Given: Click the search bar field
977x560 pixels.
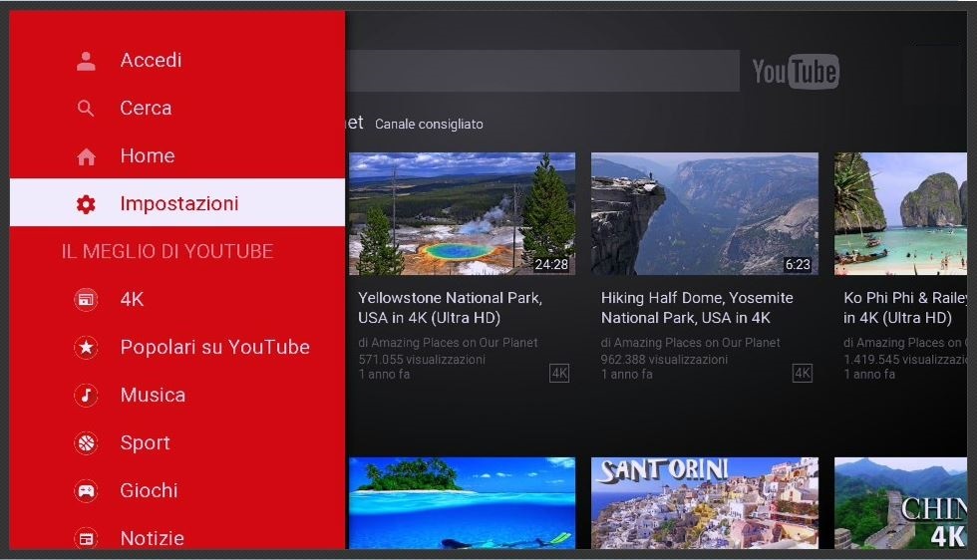Looking at the screenshot, I should 542,71.
